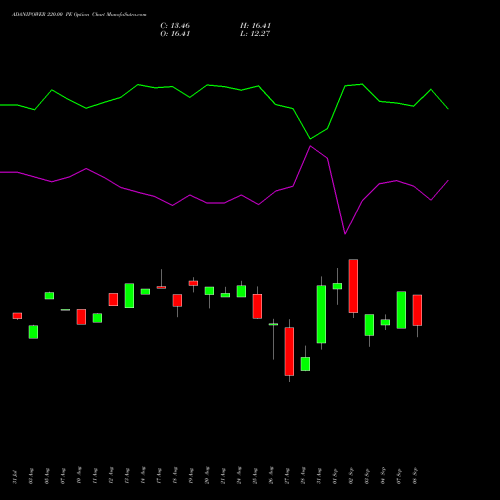The height and width of the screenshot is (500, 500).
Task: Click the magenta line's highest peak
Action: click(x=311, y=146)
